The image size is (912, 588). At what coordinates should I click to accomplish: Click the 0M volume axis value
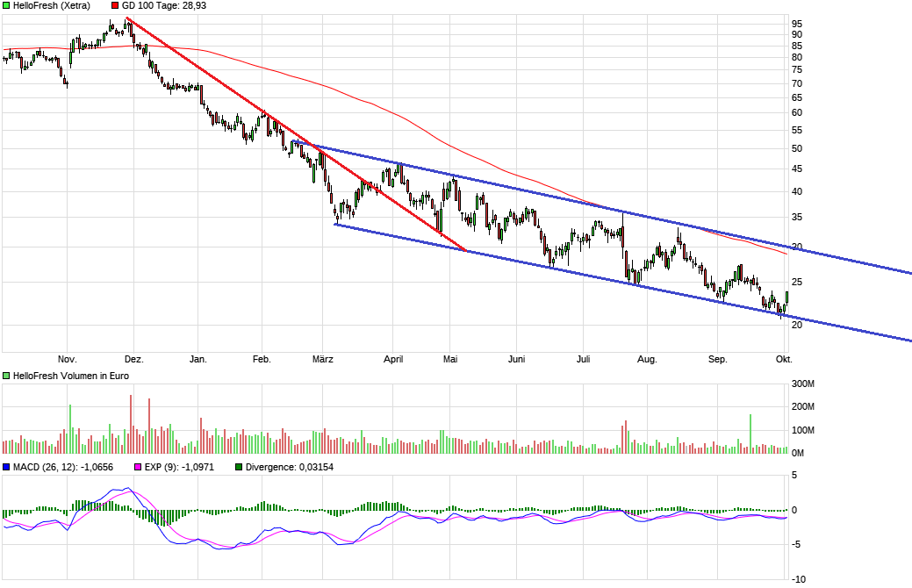pos(798,453)
